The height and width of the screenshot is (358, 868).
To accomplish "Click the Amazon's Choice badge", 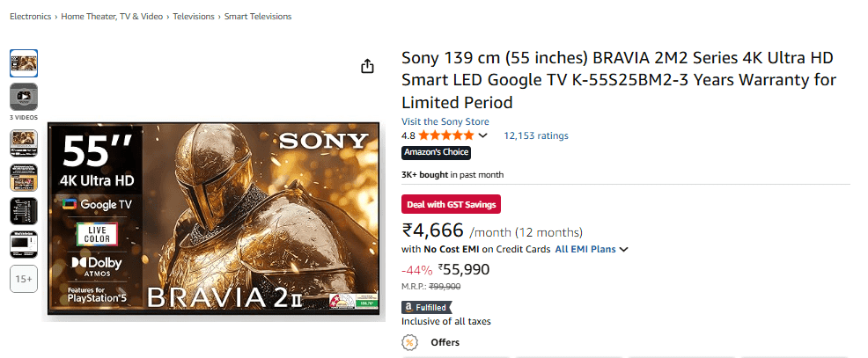I will click(436, 152).
